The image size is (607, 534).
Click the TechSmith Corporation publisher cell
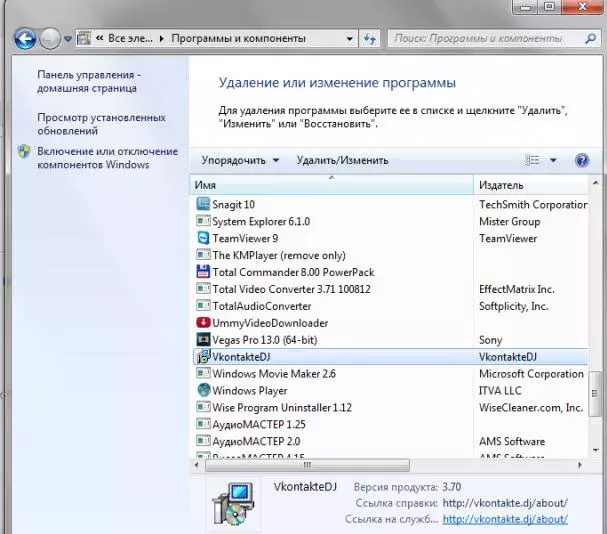coord(533,204)
